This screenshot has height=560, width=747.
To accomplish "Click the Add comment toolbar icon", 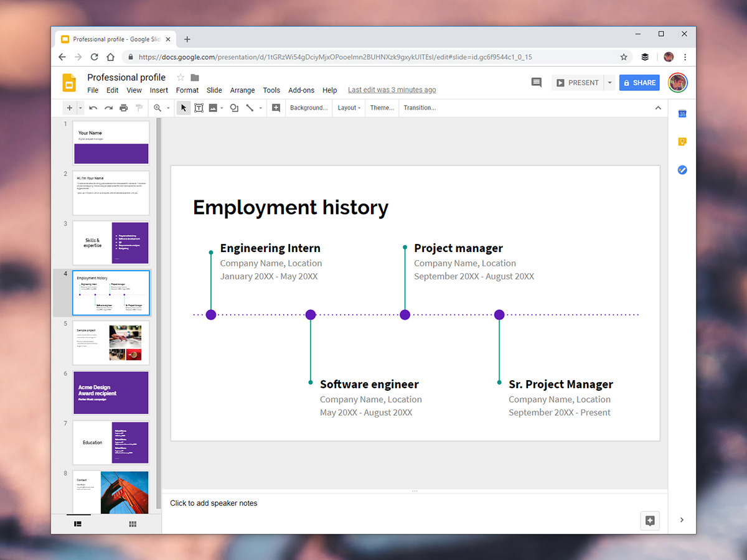I will pos(276,108).
